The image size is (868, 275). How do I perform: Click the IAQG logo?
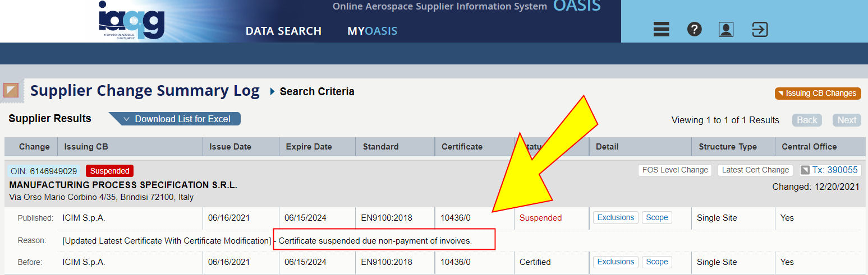[132, 20]
